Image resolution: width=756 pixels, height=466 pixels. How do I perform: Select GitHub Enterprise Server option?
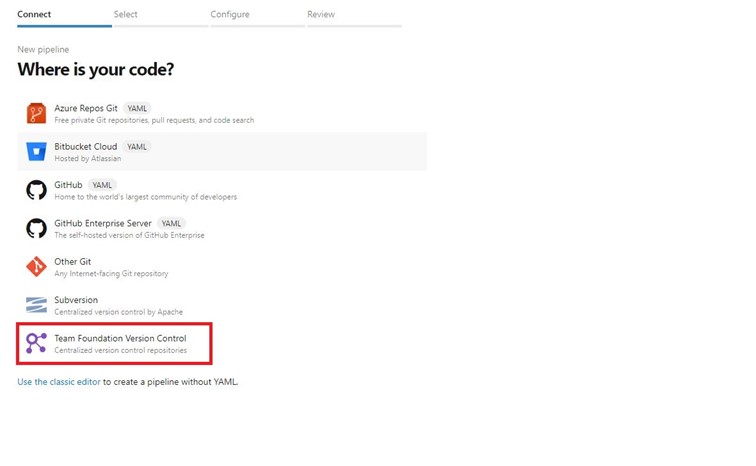click(x=222, y=228)
